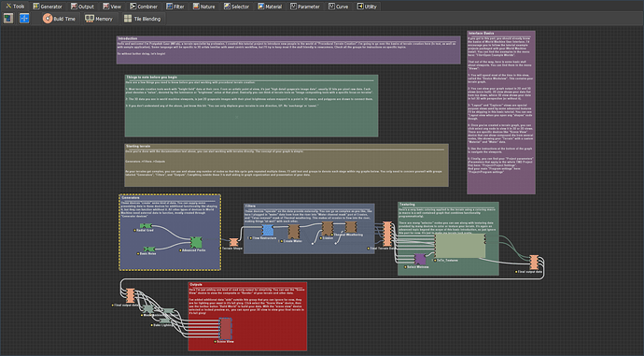
Task: Select the purple Select Wetness node
Action: (420, 260)
